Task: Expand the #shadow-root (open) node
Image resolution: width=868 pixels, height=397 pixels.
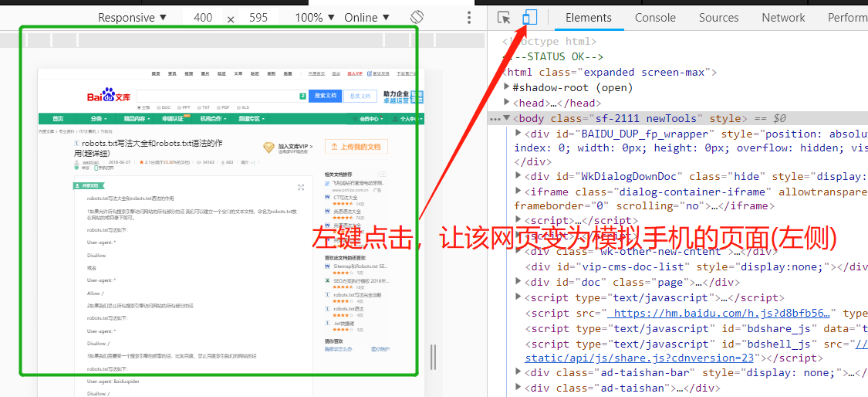Action: pos(507,87)
